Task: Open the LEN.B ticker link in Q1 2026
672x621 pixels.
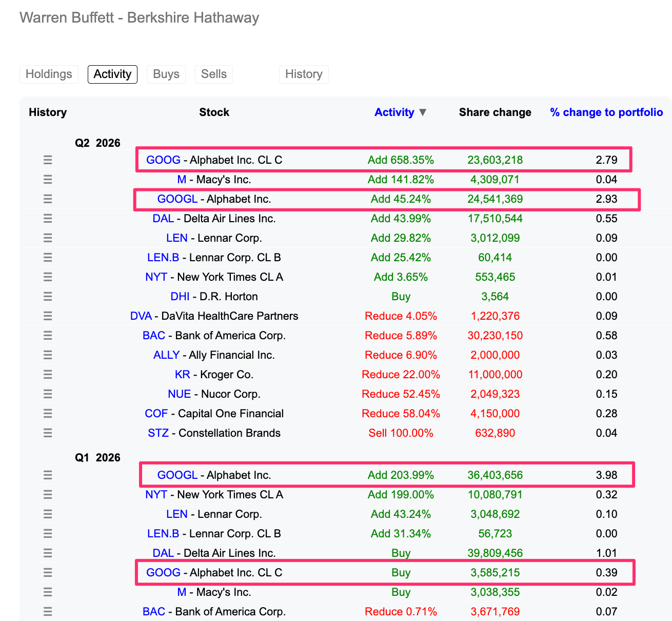Action: (x=163, y=534)
